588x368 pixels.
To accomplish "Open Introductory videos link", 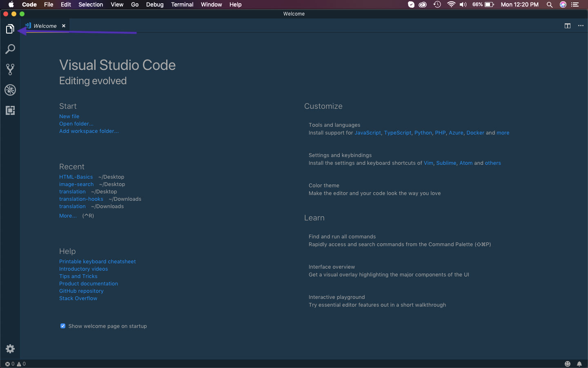I will [84, 269].
